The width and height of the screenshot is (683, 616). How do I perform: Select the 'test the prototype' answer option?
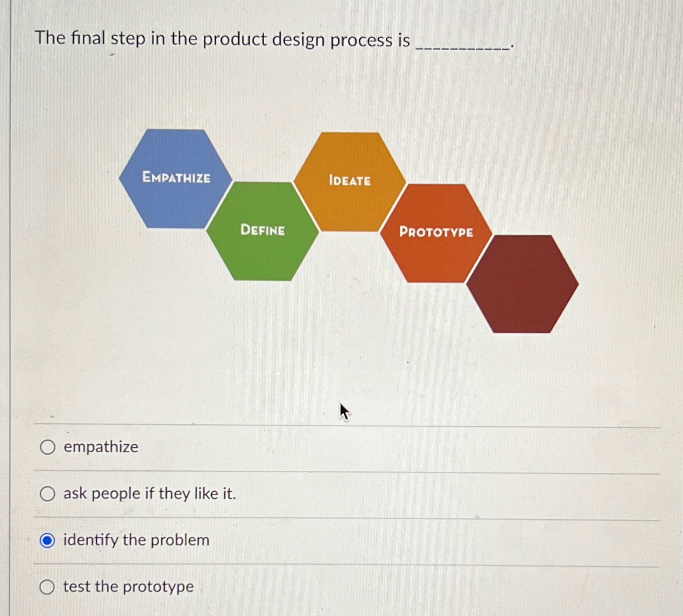click(47, 586)
